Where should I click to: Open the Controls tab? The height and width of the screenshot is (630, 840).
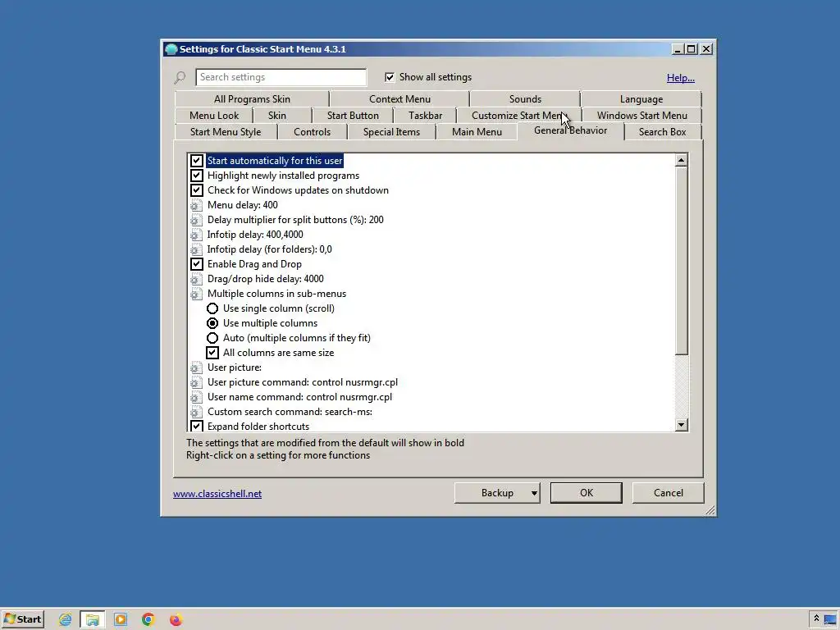coord(312,132)
